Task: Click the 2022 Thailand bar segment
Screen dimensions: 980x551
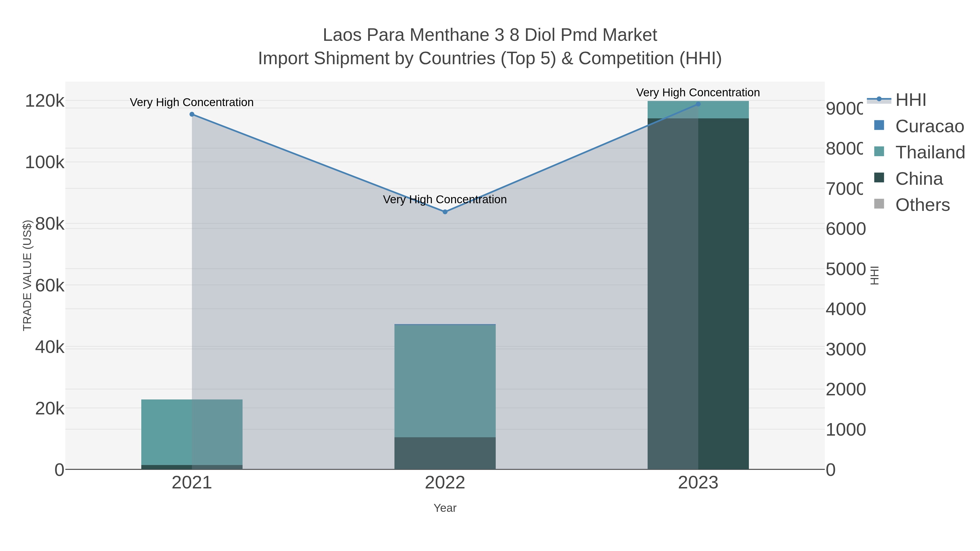Action: click(445, 381)
